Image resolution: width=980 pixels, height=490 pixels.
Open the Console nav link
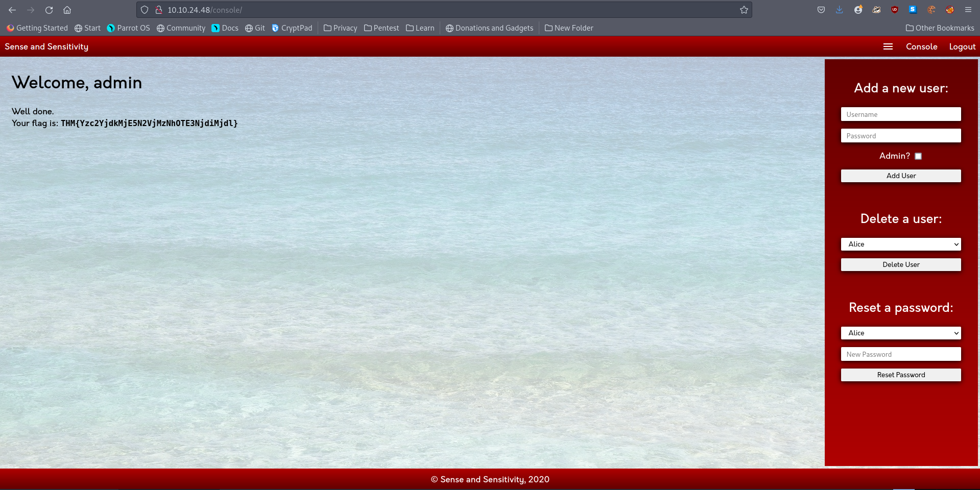tap(921, 46)
